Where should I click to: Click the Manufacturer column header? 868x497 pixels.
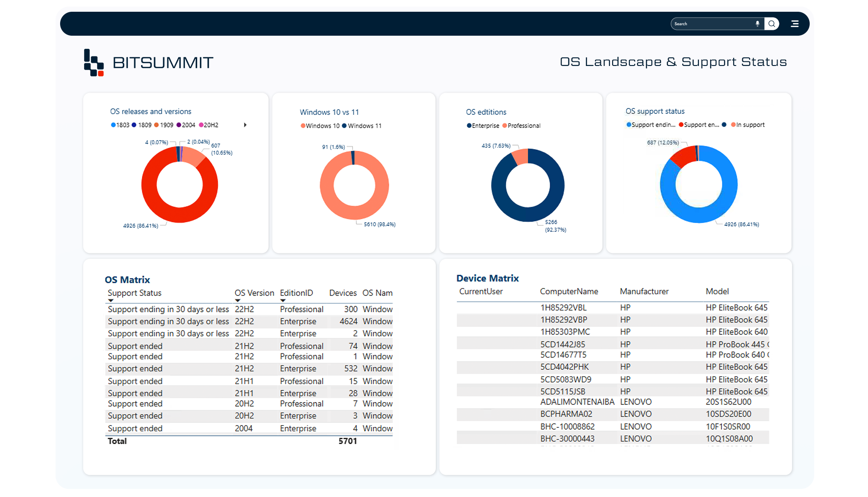[644, 291]
